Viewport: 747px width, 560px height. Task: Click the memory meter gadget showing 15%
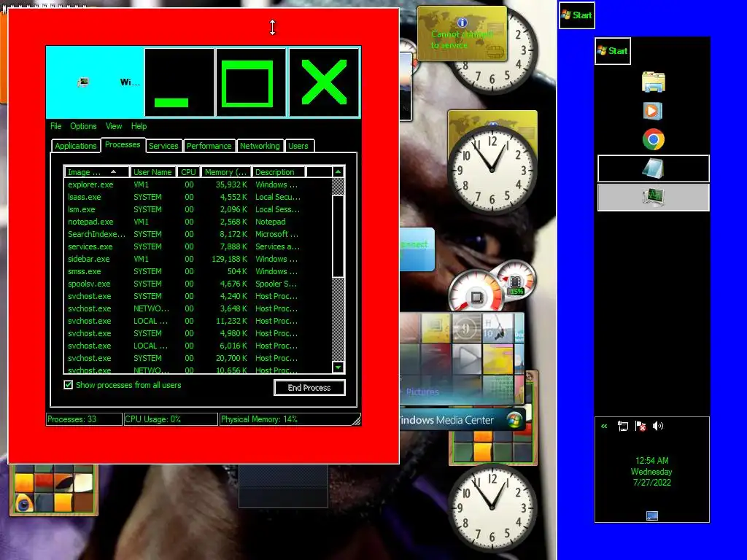pos(516,282)
